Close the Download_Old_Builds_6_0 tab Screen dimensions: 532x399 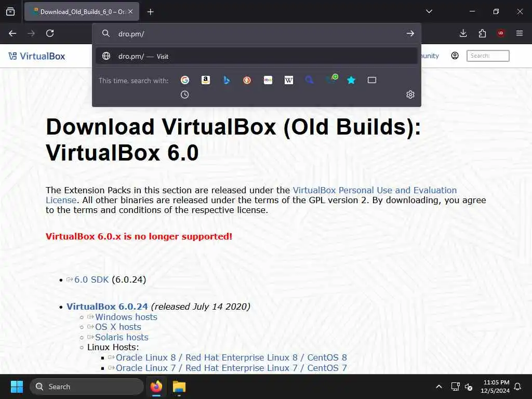tap(130, 11)
